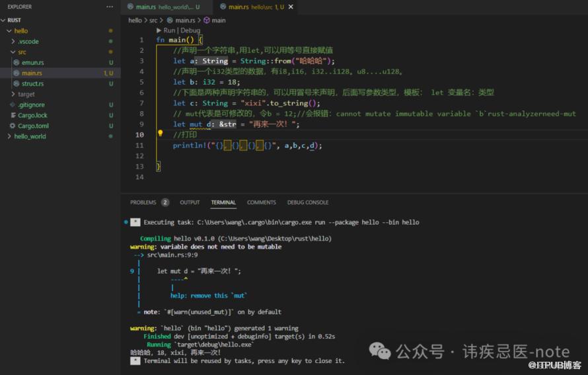Click the Rust file icon beside emun.rs

pos(17,62)
